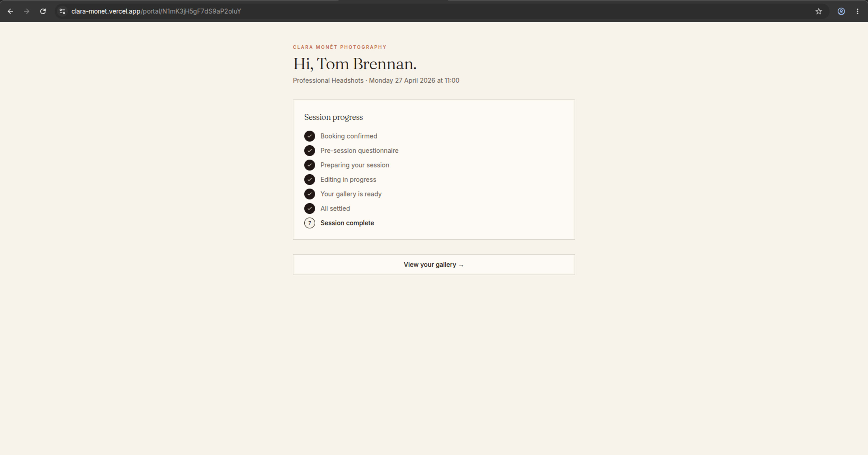Click the Booking confirmed check icon
The width and height of the screenshot is (868, 455).
click(310, 136)
